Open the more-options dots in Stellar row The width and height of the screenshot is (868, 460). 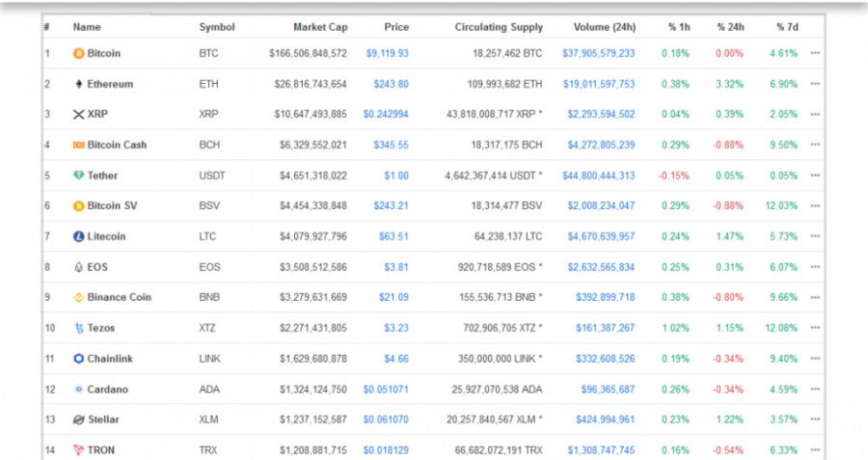tap(815, 419)
